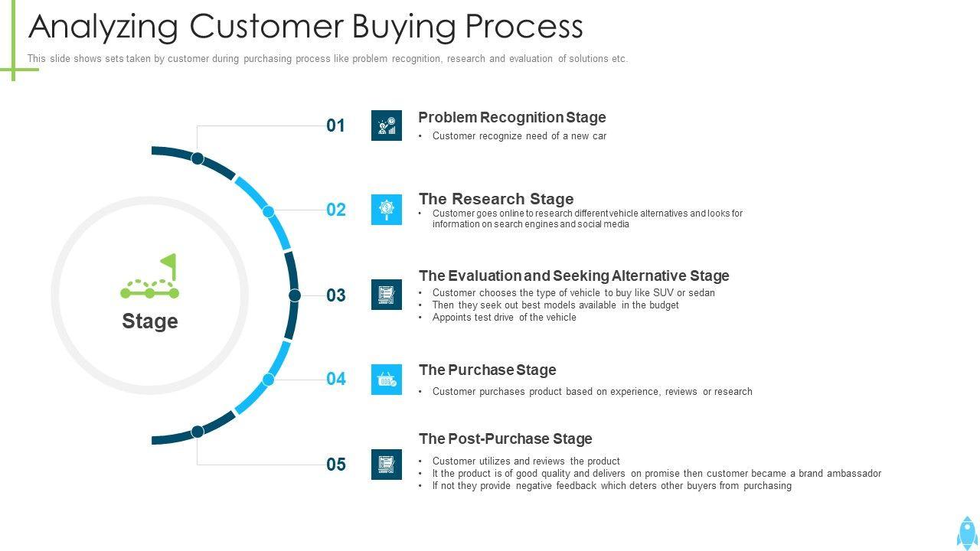Click the Purchase Stage basket icon

(x=387, y=380)
